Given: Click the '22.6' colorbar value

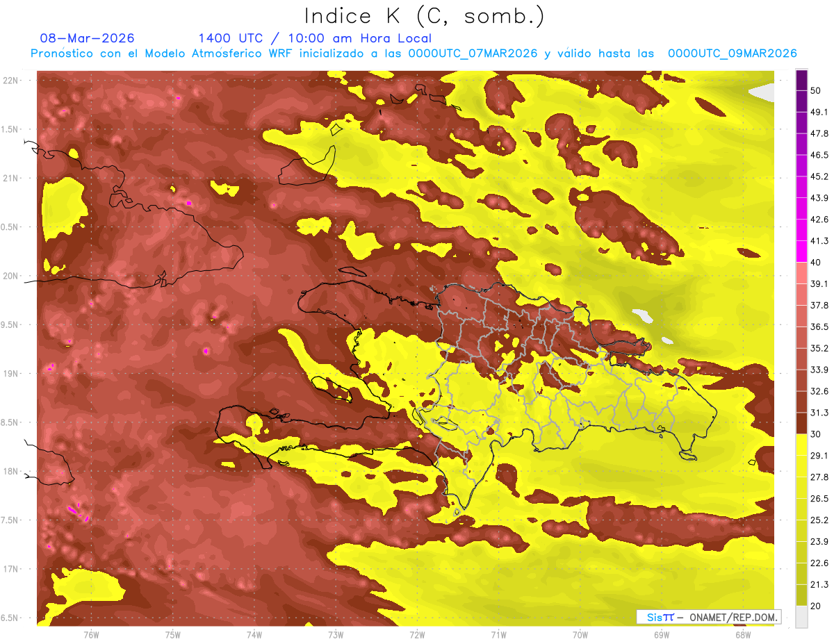Looking at the screenshot, I should pyautogui.click(x=819, y=563).
